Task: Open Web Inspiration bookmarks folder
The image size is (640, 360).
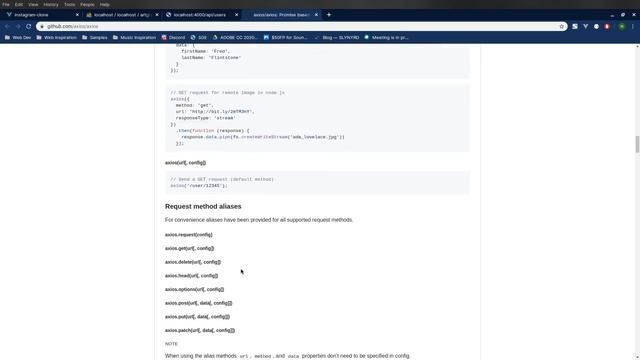Action: [x=56, y=37]
